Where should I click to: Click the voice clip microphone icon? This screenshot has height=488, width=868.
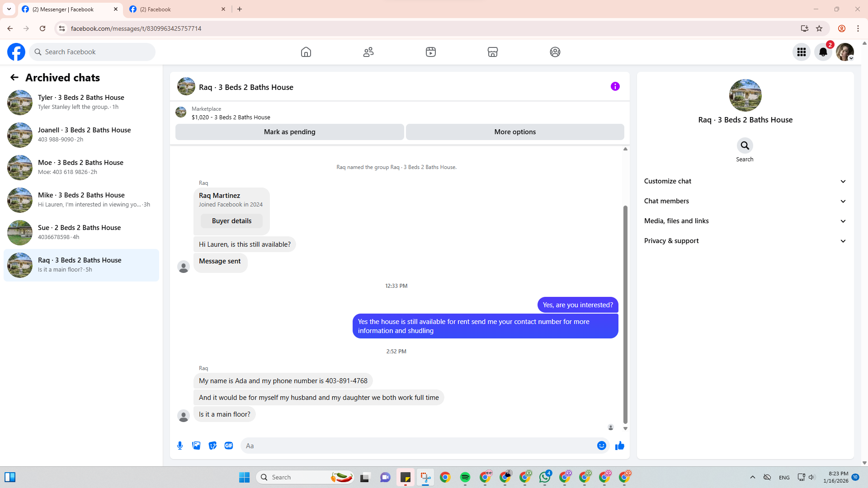coord(180,446)
